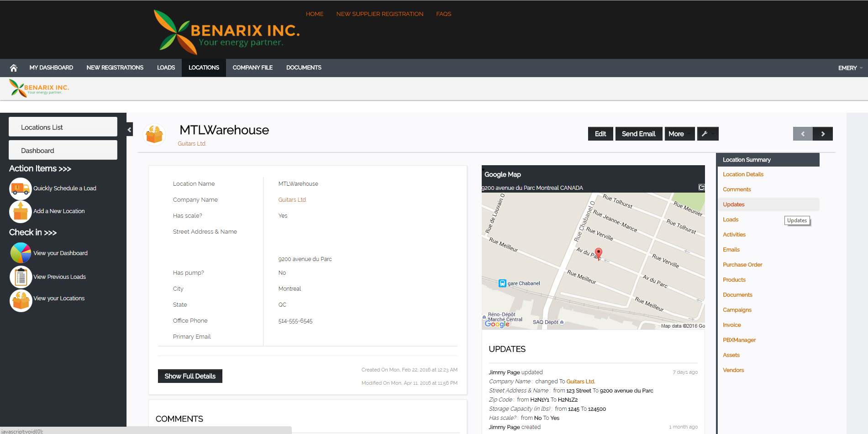Open the wrench tools dropdown
This screenshot has width=868, height=434.
[708, 134]
